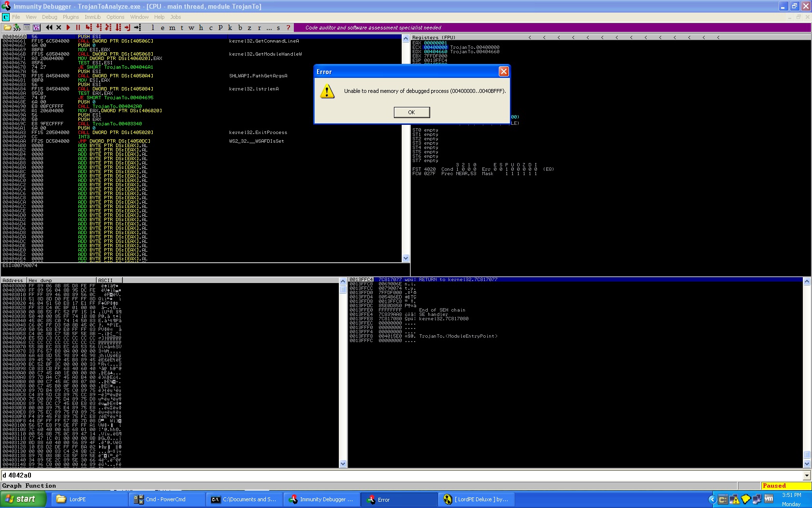
Task: Open the File menu
Action: tap(16, 17)
